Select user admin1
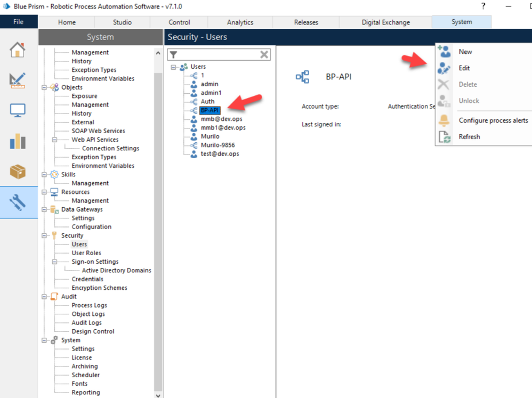The image size is (532, 398). (x=211, y=93)
